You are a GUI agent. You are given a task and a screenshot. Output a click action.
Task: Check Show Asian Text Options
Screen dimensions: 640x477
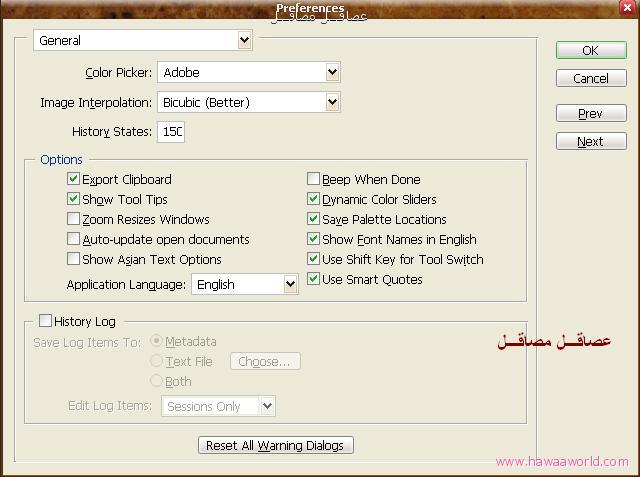(73, 259)
